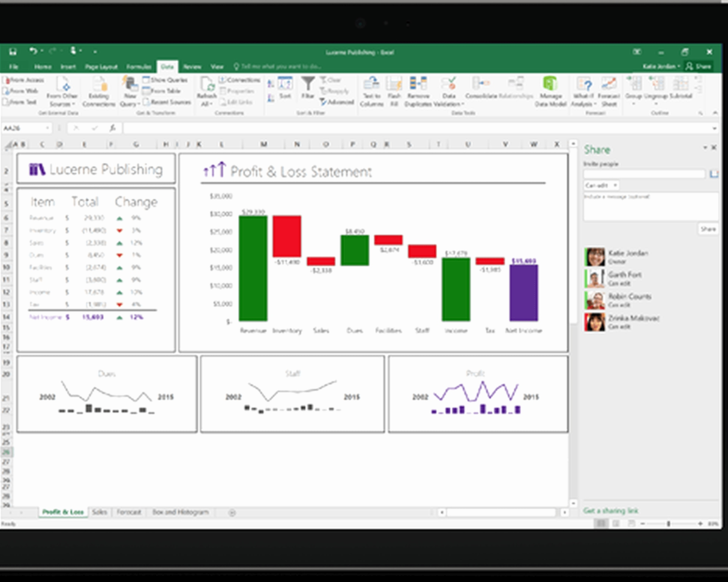Open Advanced filter options
Screen dimensions: 728x582
click(x=337, y=102)
